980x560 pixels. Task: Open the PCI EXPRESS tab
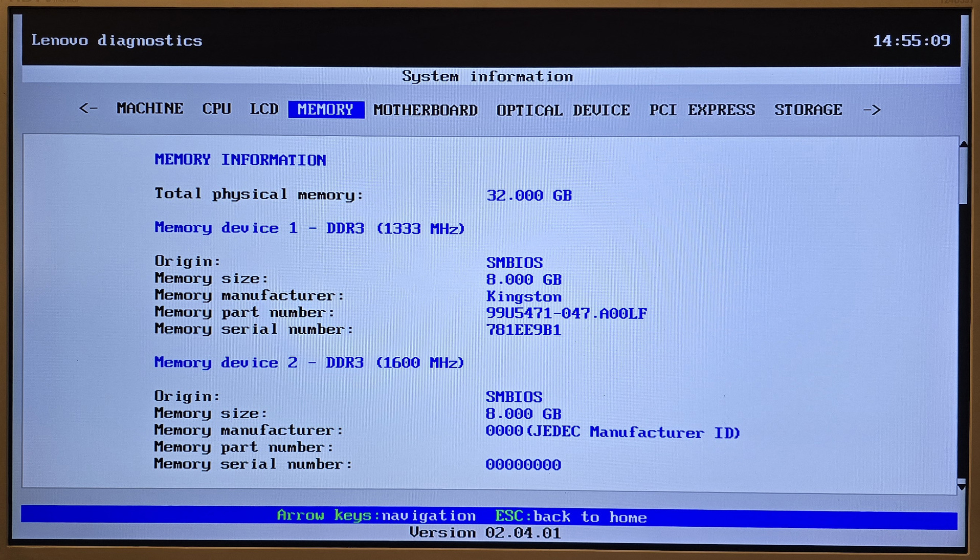click(702, 110)
